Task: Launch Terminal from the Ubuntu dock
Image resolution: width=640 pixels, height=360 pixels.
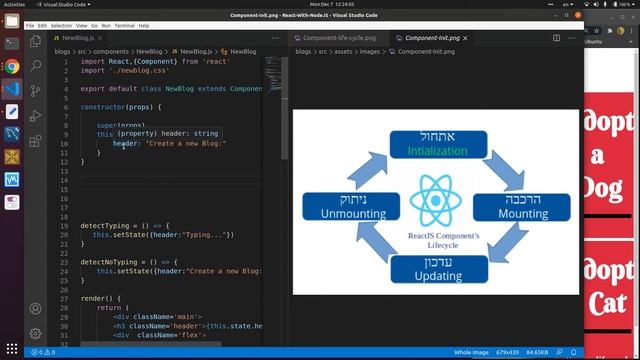Action: tap(12, 43)
